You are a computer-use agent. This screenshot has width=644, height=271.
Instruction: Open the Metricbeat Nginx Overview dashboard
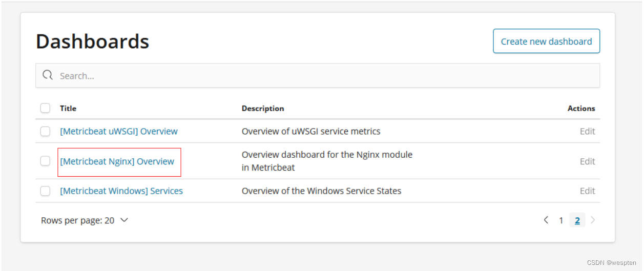(x=117, y=161)
